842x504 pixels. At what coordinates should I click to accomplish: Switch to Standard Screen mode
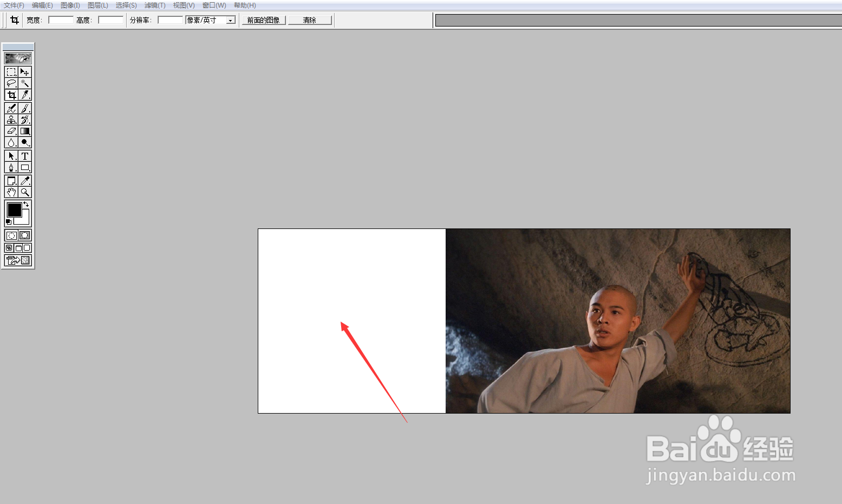9,248
